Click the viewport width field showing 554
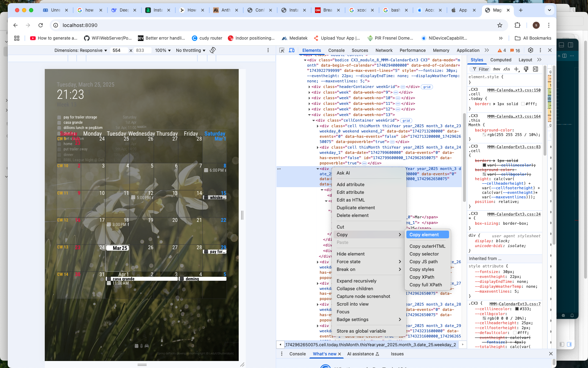This screenshot has width=588, height=368. coord(119,50)
